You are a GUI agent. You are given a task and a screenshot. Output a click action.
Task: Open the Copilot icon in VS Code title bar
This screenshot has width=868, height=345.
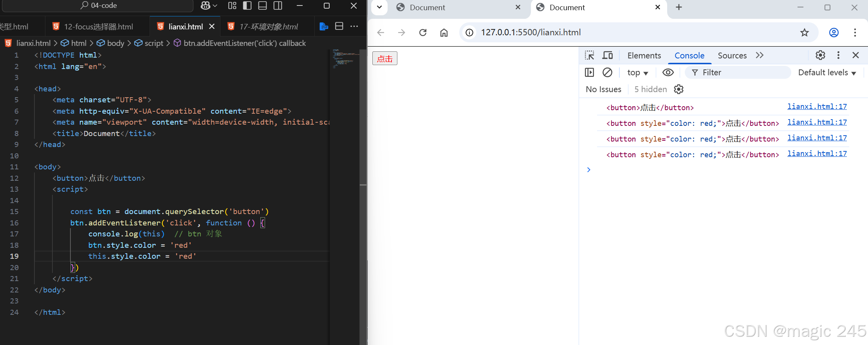pos(206,5)
